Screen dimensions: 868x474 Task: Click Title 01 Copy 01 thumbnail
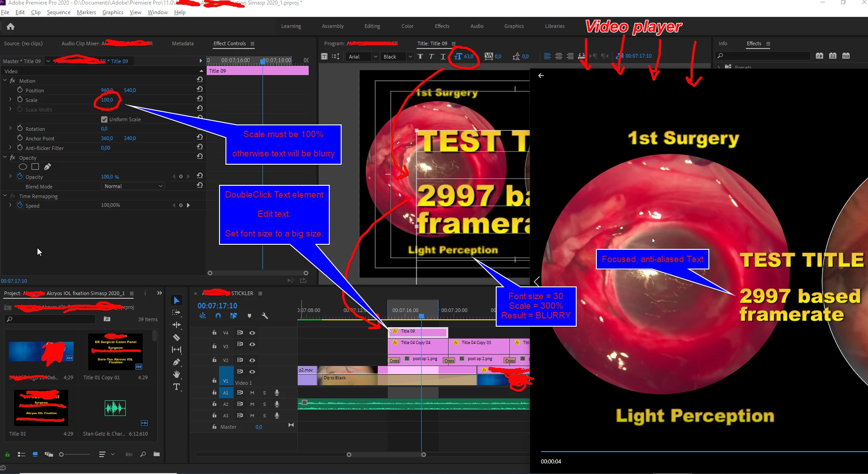click(x=115, y=351)
